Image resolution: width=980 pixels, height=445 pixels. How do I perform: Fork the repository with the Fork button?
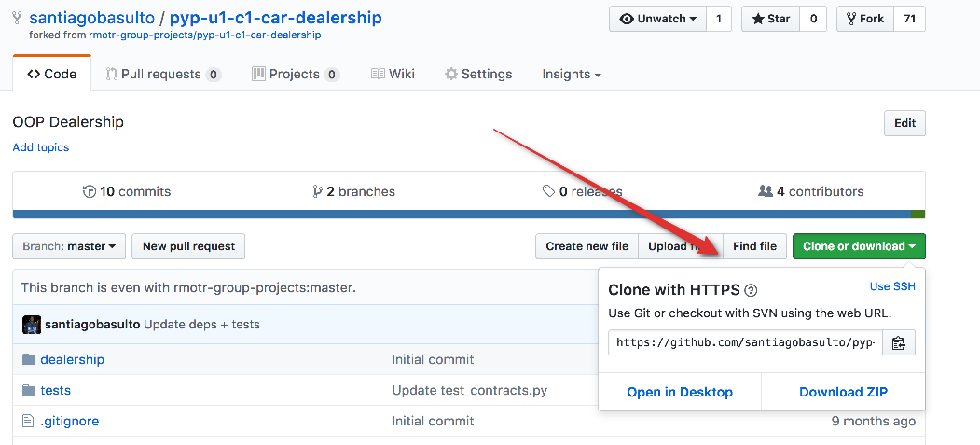coord(865,19)
